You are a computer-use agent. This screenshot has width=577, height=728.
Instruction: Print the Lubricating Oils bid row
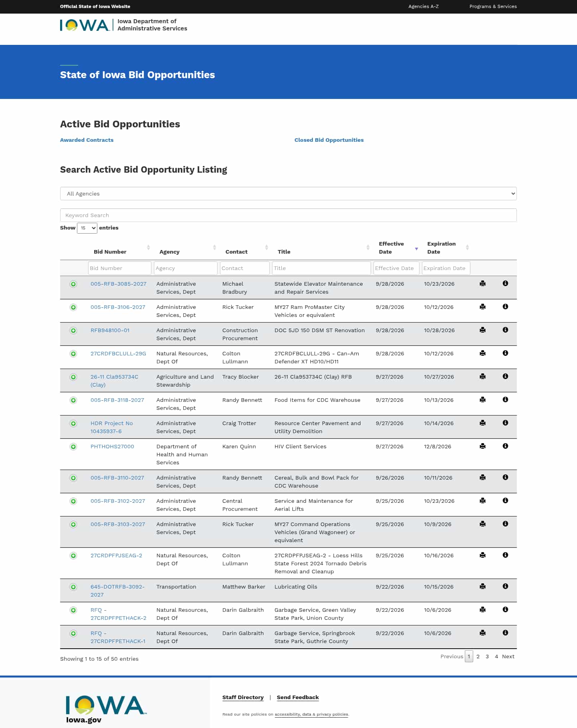tap(482, 587)
